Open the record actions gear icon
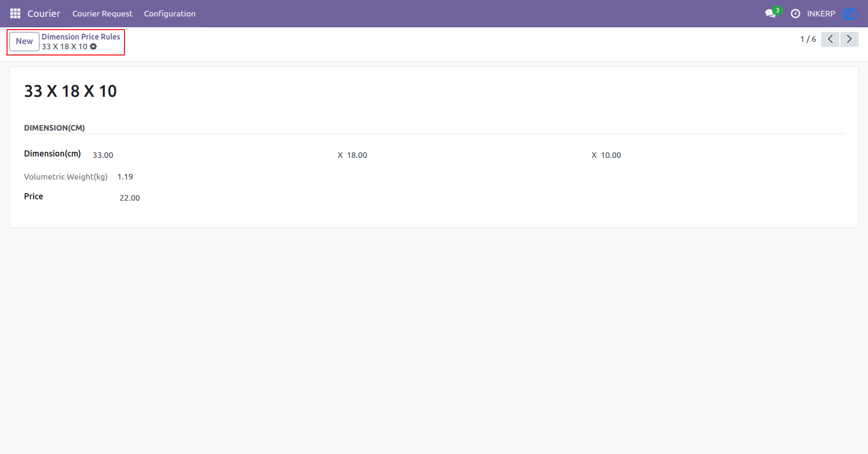 click(x=93, y=47)
